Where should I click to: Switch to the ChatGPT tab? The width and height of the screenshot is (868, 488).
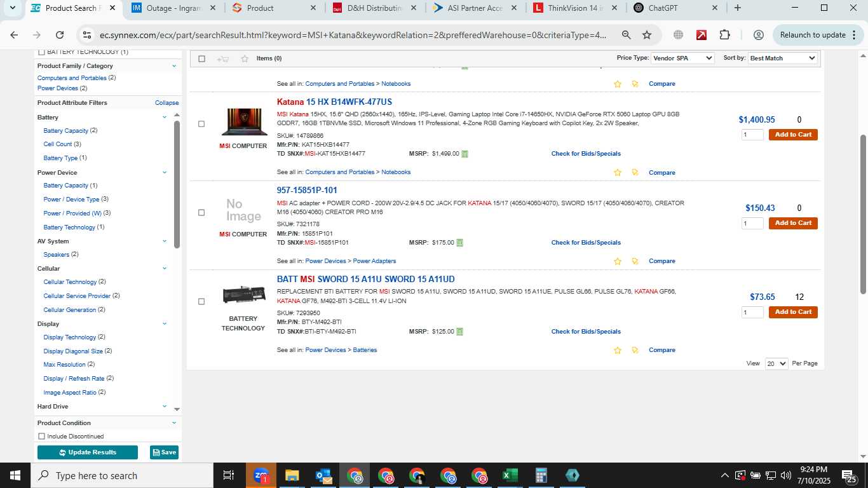tap(675, 8)
